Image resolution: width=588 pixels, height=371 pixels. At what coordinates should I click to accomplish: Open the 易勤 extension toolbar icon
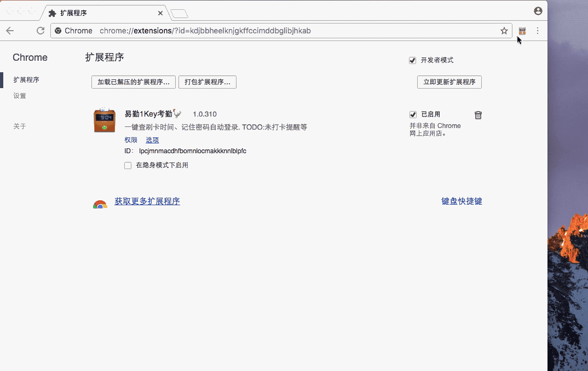(522, 31)
